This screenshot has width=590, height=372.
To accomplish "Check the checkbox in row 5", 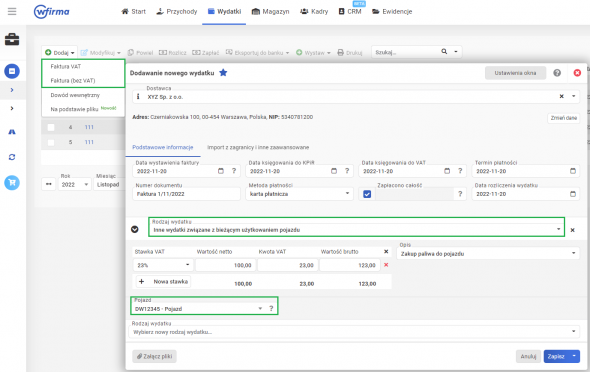I will [x=51, y=143].
